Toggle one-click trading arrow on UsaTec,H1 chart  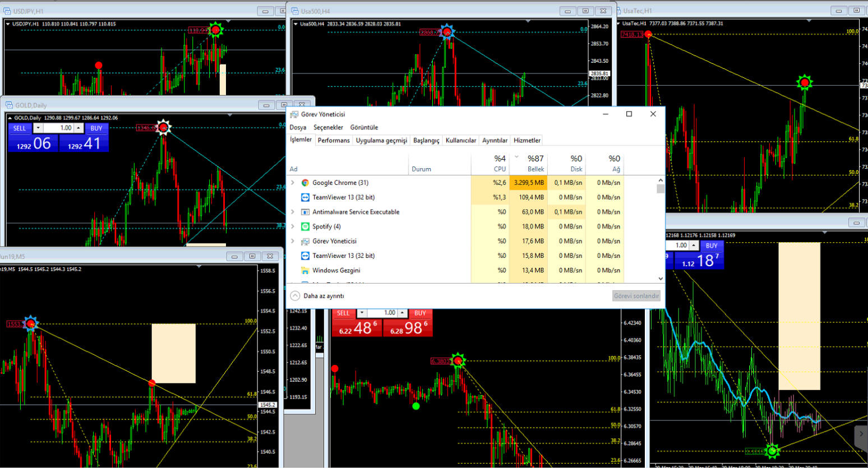pos(618,24)
